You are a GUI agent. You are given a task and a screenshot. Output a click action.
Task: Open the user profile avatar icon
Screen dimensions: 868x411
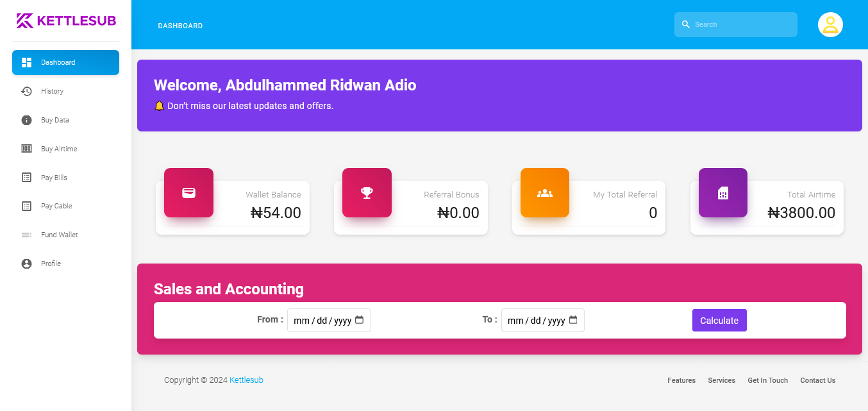830,24
